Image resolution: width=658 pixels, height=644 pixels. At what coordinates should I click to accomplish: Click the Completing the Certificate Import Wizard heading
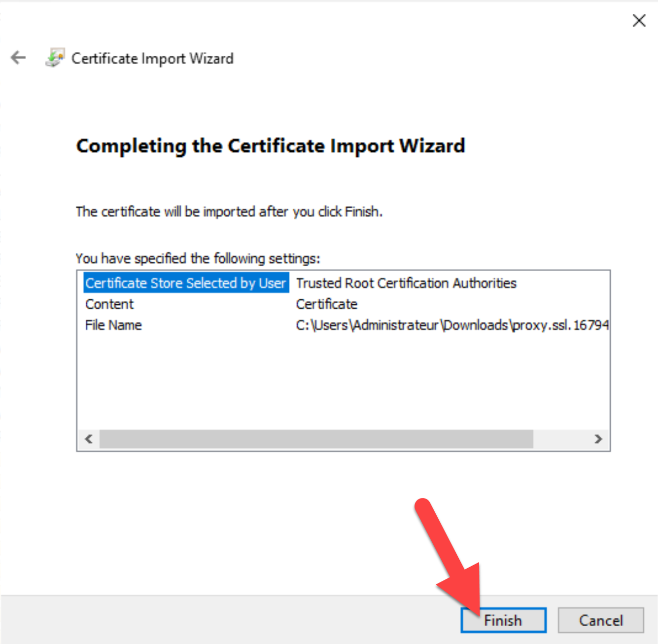(x=270, y=146)
